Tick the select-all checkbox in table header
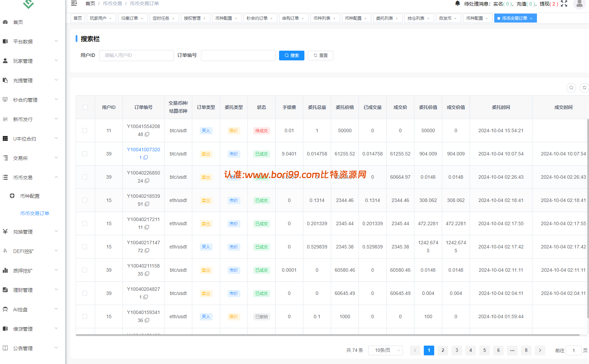 coord(85,107)
